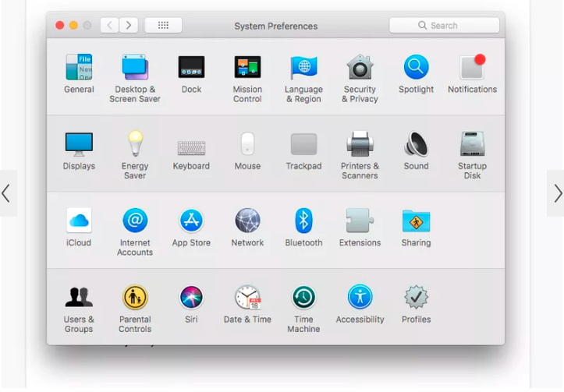Minimize window with yellow button
Screen dimensions: 564x392
click(73, 25)
